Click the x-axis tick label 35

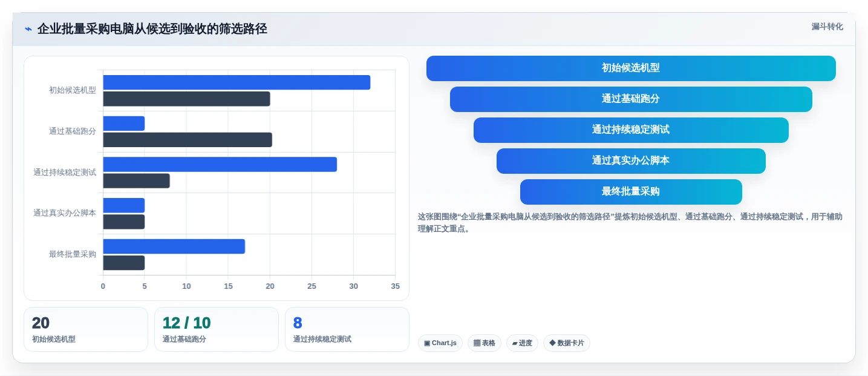click(x=396, y=286)
